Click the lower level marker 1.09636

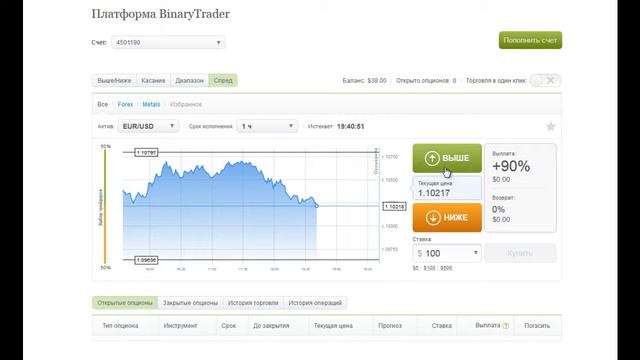coord(146,260)
